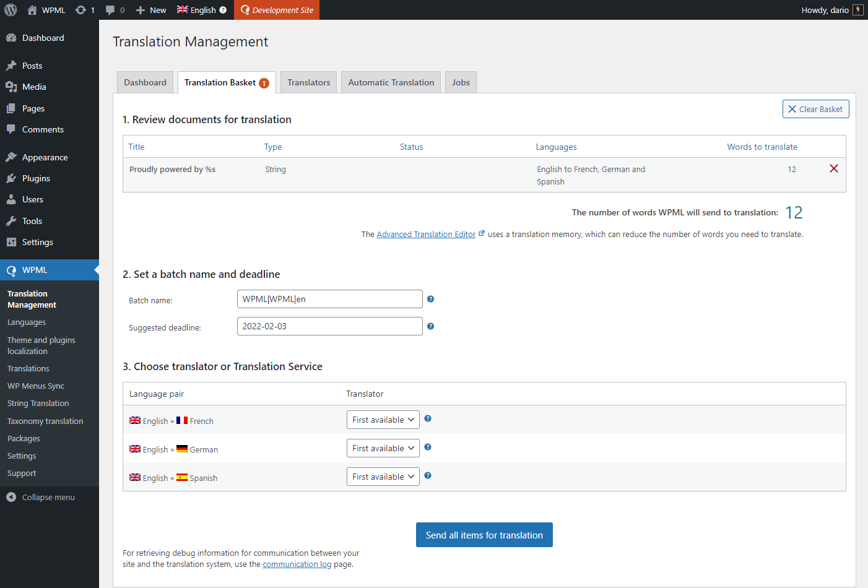Click the user avatar in admin bar

pos(858,10)
